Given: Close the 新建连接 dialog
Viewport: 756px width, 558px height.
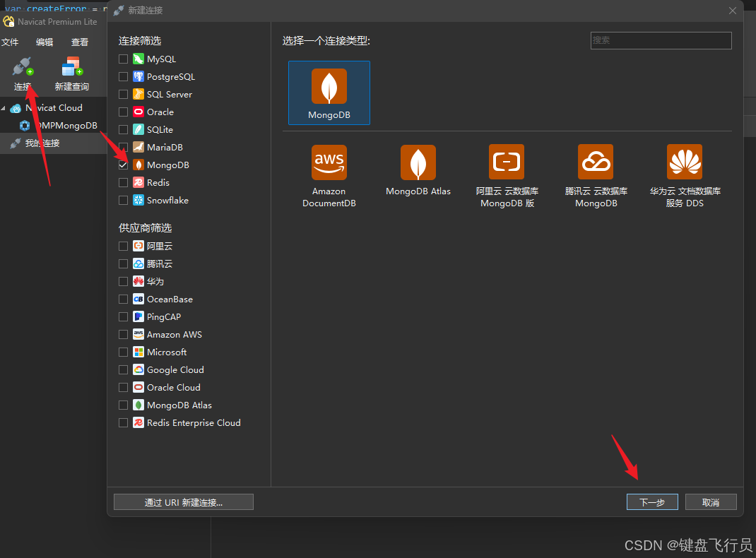Looking at the screenshot, I should coord(733,11).
